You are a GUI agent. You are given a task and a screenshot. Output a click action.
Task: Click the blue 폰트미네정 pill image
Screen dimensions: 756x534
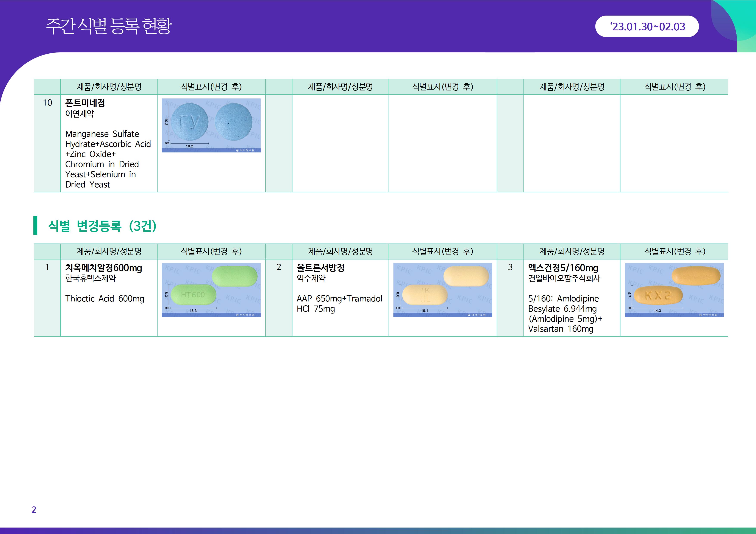(x=211, y=125)
